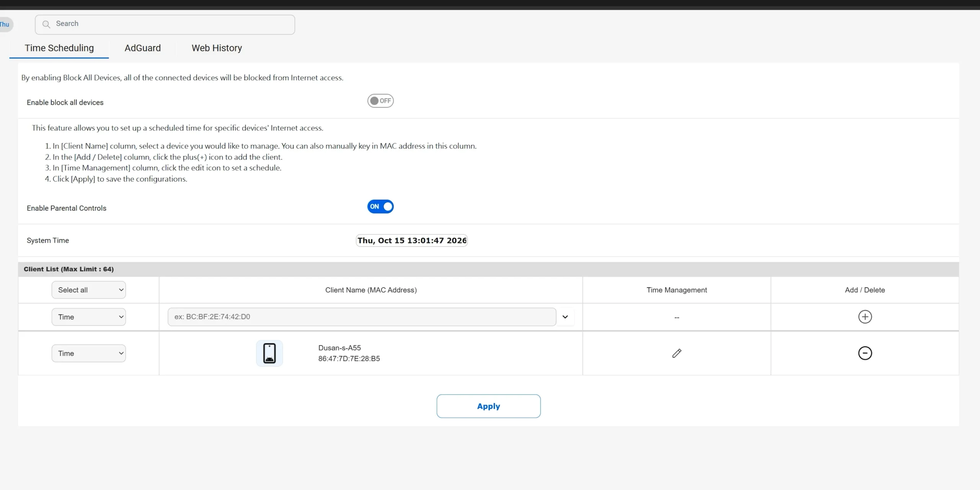This screenshot has width=980, height=490.
Task: Open the schedule editor pencil for Dusan-s-A55
Action: pyautogui.click(x=676, y=353)
